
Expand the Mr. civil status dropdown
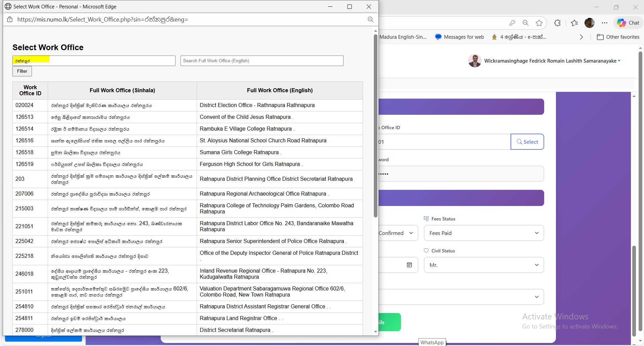[483, 265]
